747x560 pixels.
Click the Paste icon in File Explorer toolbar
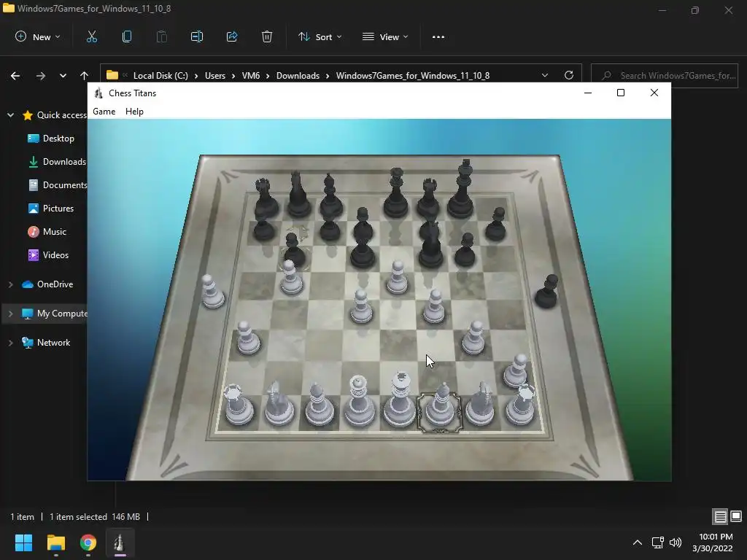(x=162, y=36)
